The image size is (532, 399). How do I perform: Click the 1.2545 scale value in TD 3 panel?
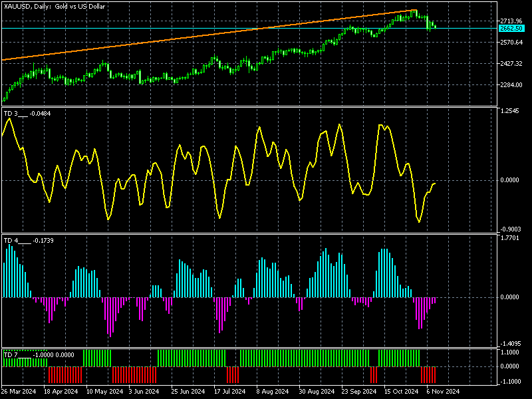tap(509, 111)
